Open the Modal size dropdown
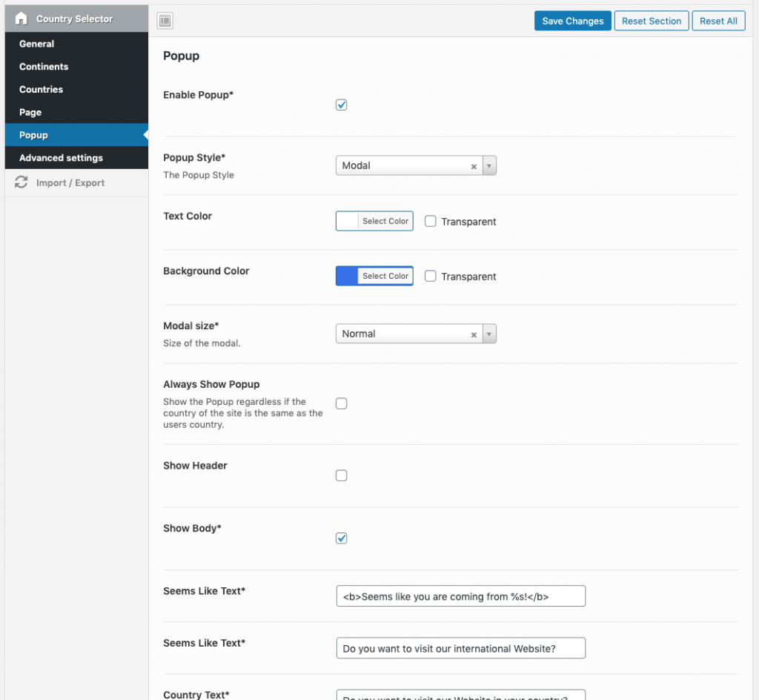This screenshot has width=759, height=700. tap(489, 334)
